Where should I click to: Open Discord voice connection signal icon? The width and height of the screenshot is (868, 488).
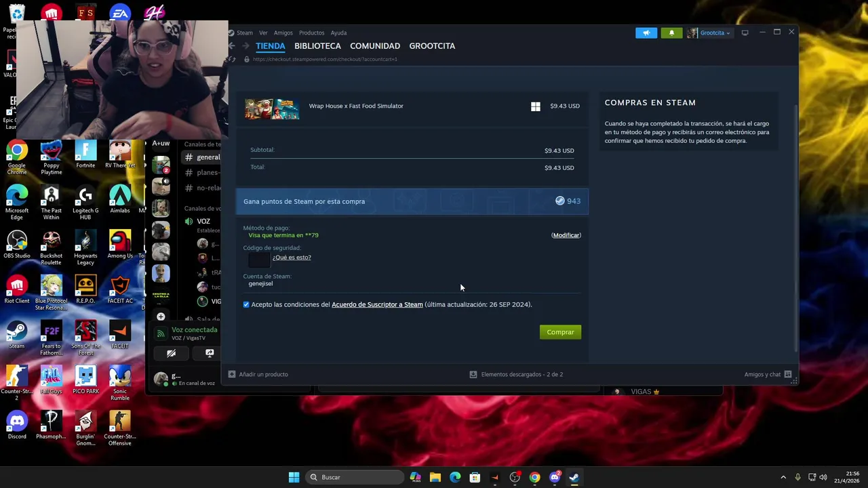pos(161,333)
